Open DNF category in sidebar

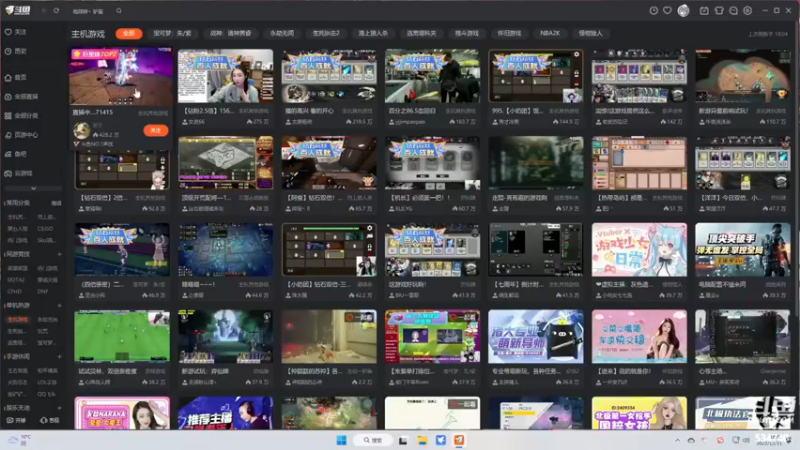click(x=42, y=291)
